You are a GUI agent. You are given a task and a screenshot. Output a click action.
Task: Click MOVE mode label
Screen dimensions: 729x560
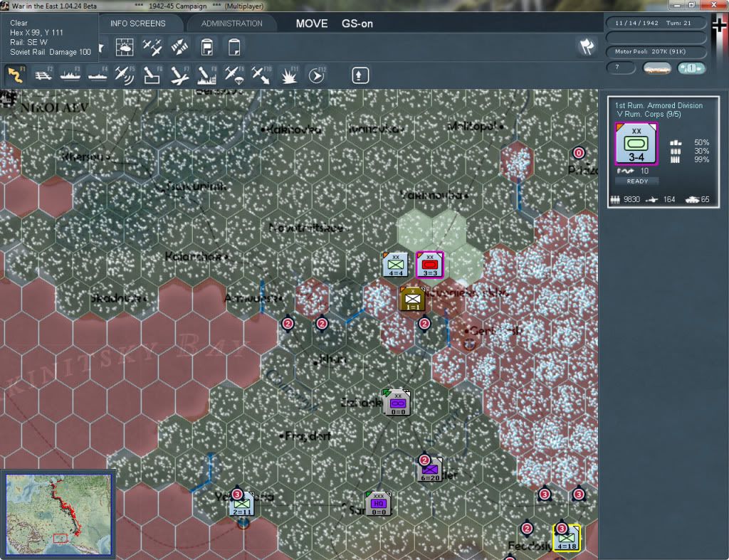point(312,23)
